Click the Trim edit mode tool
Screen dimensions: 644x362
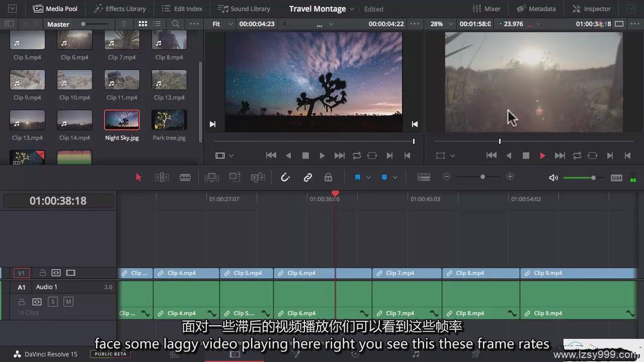tap(162, 177)
